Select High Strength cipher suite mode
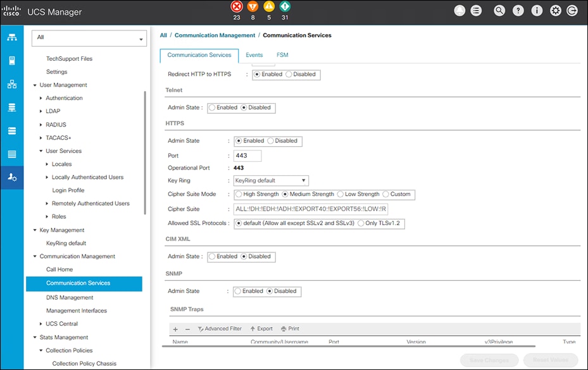 click(x=239, y=194)
